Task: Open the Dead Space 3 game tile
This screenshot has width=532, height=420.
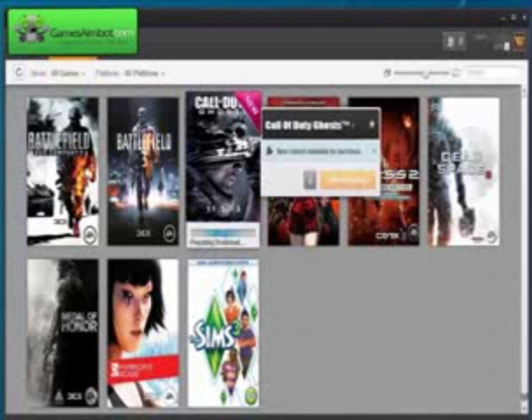Action: (x=464, y=171)
